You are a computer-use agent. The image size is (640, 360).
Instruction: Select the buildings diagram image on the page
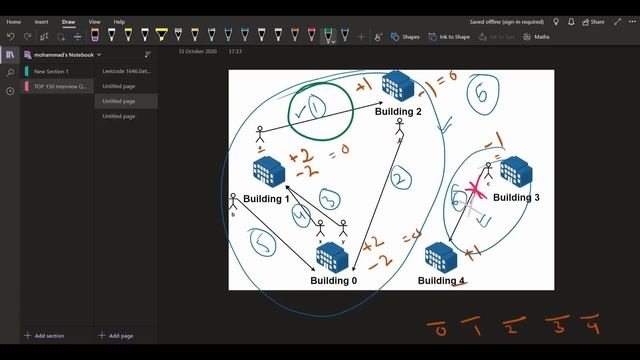point(391,180)
